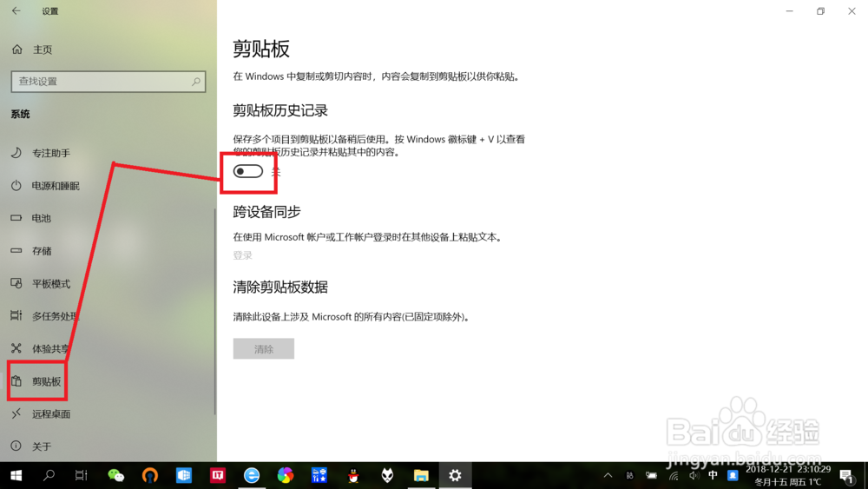The height and width of the screenshot is (489, 868).
Task: Launch WeChat from the taskbar
Action: pos(115,475)
